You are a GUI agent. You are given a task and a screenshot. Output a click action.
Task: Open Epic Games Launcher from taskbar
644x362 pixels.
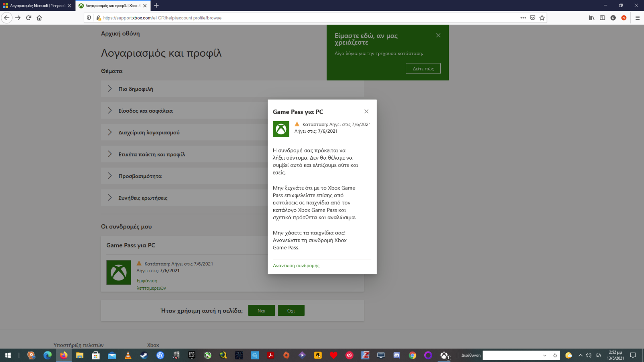coord(192,355)
